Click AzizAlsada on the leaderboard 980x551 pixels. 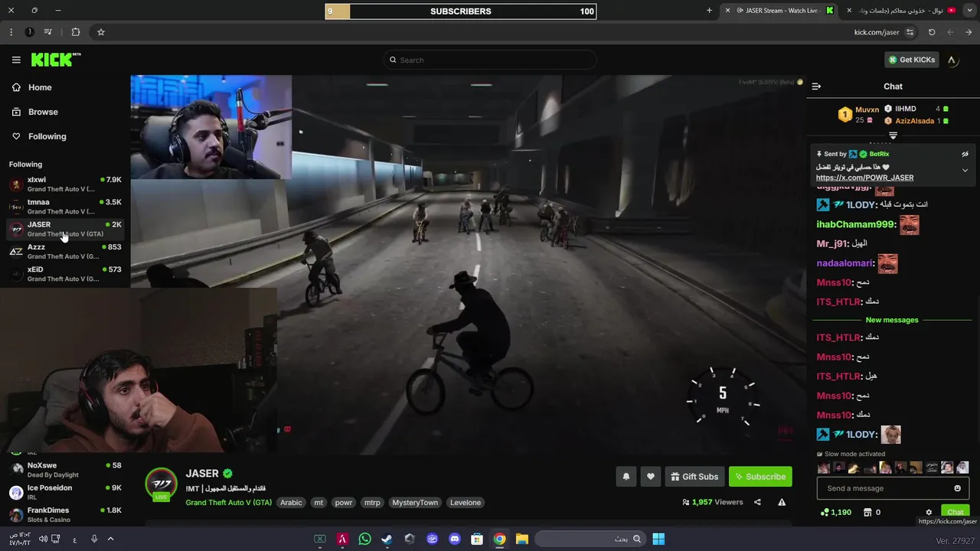(914, 121)
